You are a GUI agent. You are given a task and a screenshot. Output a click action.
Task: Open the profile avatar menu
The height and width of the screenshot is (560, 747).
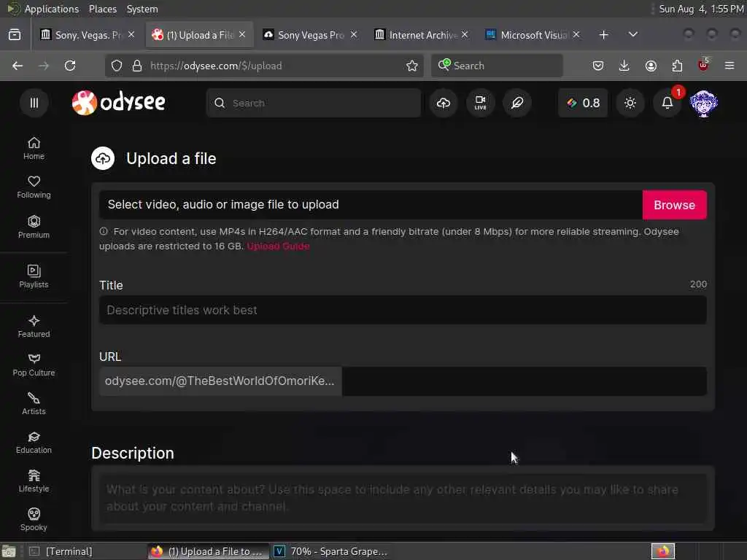(704, 104)
